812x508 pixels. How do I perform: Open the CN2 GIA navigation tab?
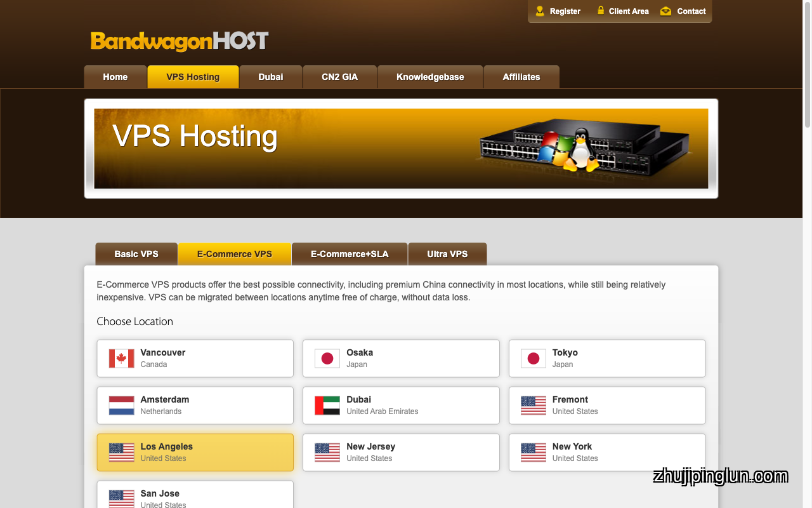point(340,77)
